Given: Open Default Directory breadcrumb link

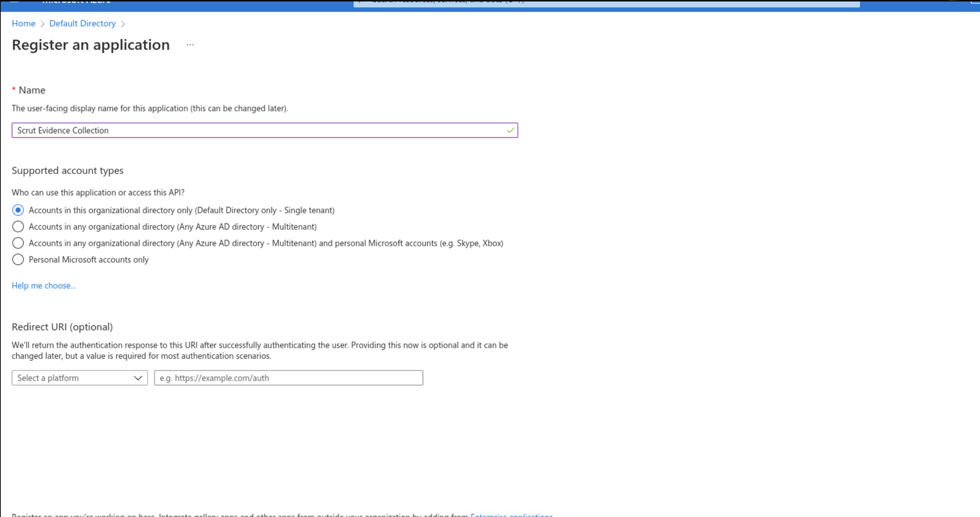Looking at the screenshot, I should 83,24.
